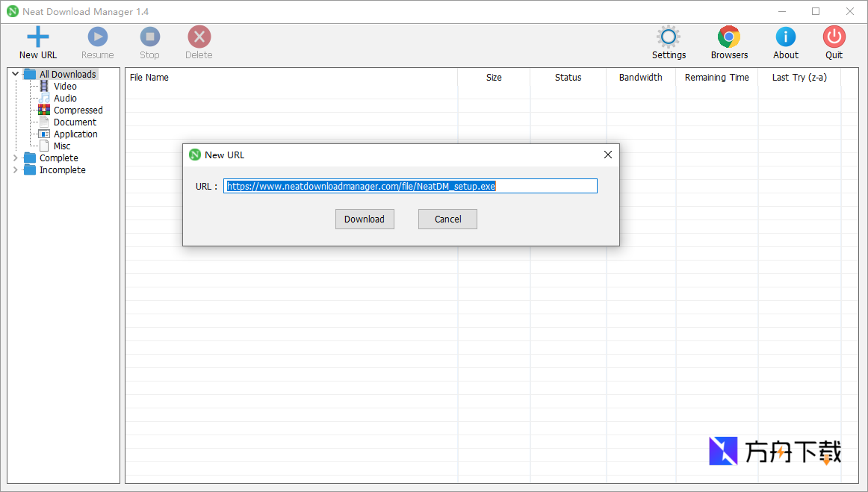Expand the Complete folder
Screen dimensions: 868x492
coord(15,158)
